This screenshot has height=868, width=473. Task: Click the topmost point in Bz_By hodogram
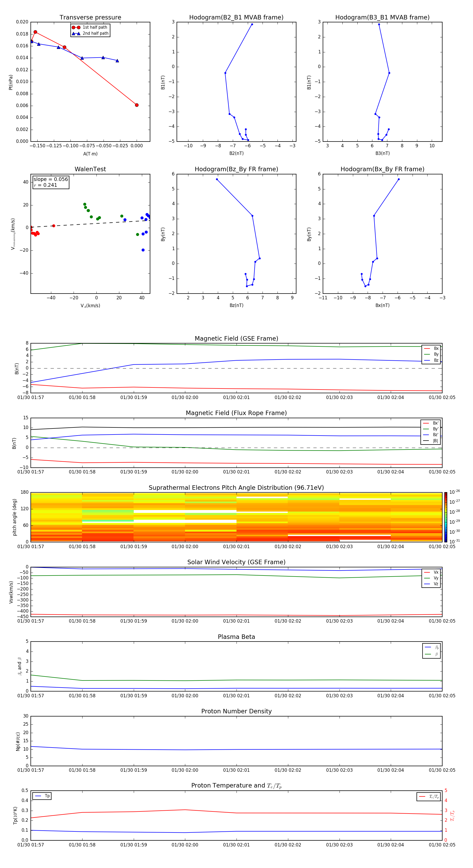pyautogui.click(x=217, y=179)
